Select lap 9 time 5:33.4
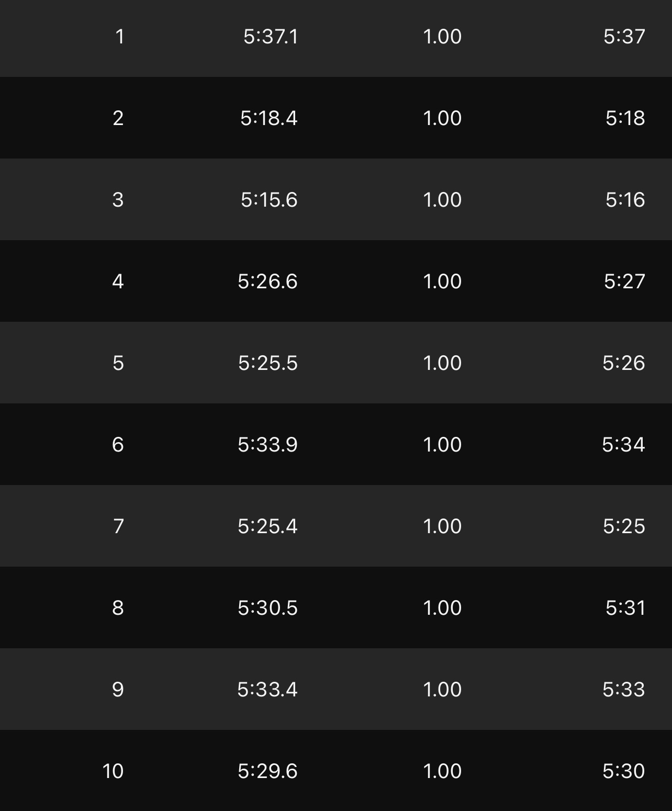 267,690
